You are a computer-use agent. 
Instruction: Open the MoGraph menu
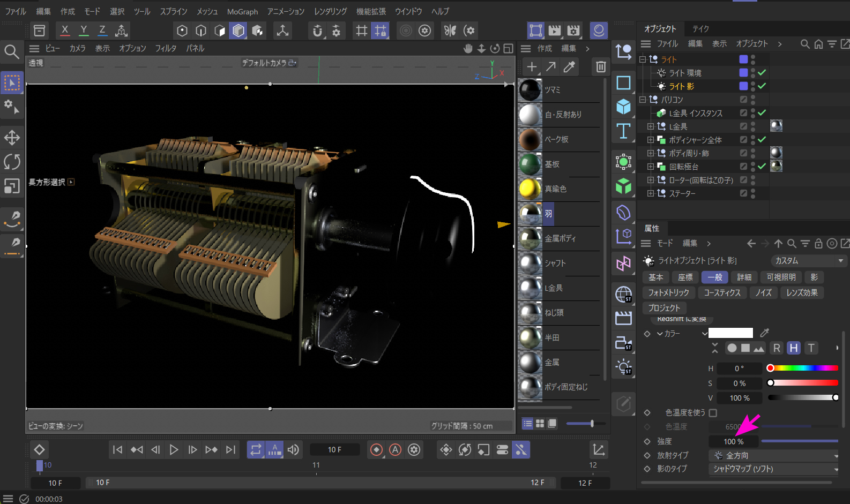[x=242, y=11]
